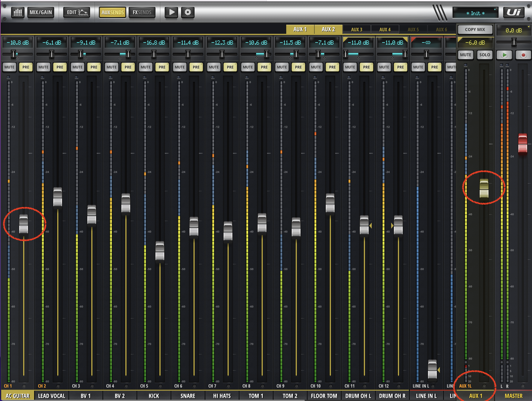This screenshot has height=401, width=532.
Task: Toggle PRE on the FLOOR TOM channel
Action: coord(333,67)
